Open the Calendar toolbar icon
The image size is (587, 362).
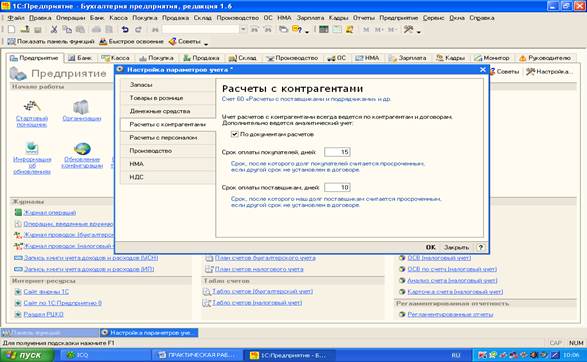tap(337, 29)
